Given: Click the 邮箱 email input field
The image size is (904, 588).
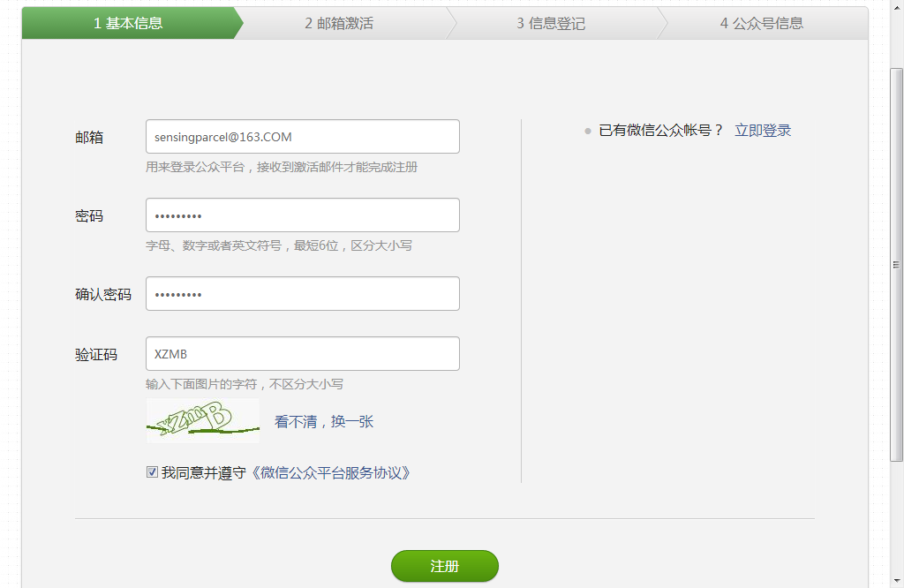Looking at the screenshot, I should (303, 137).
